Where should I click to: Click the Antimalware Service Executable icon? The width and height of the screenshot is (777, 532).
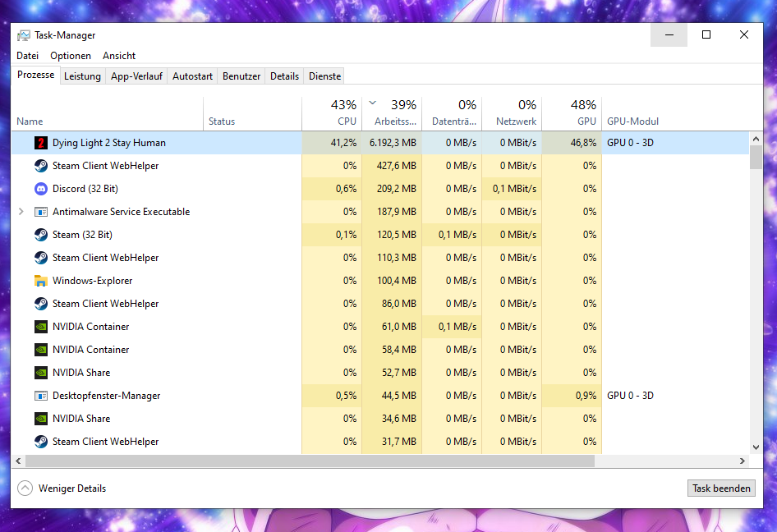[40, 212]
